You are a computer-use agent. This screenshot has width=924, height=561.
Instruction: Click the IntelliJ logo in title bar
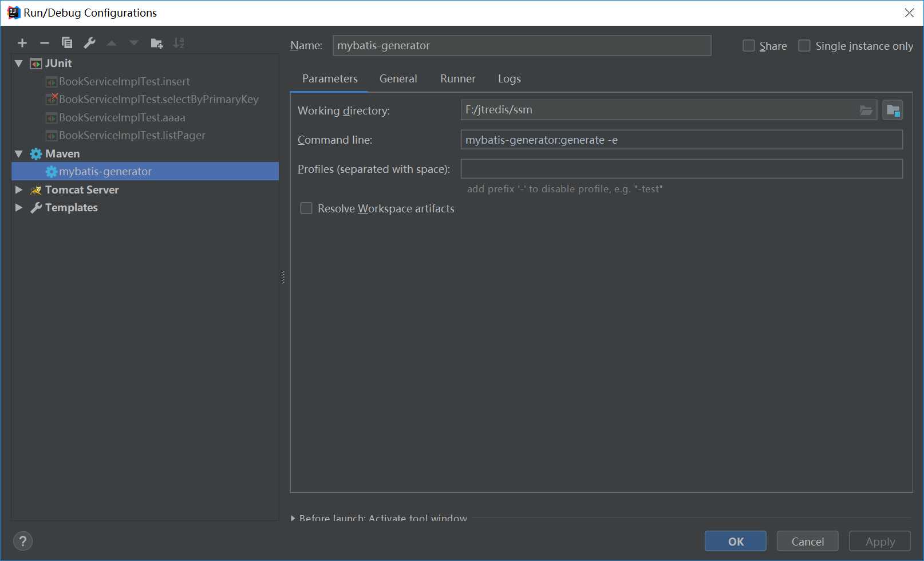click(x=13, y=13)
